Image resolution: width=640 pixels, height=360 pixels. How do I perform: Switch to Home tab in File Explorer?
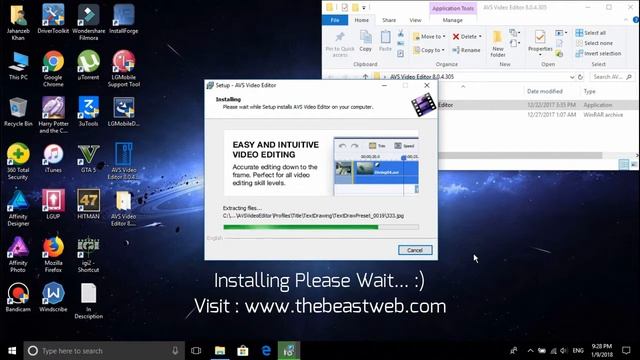coord(361,20)
